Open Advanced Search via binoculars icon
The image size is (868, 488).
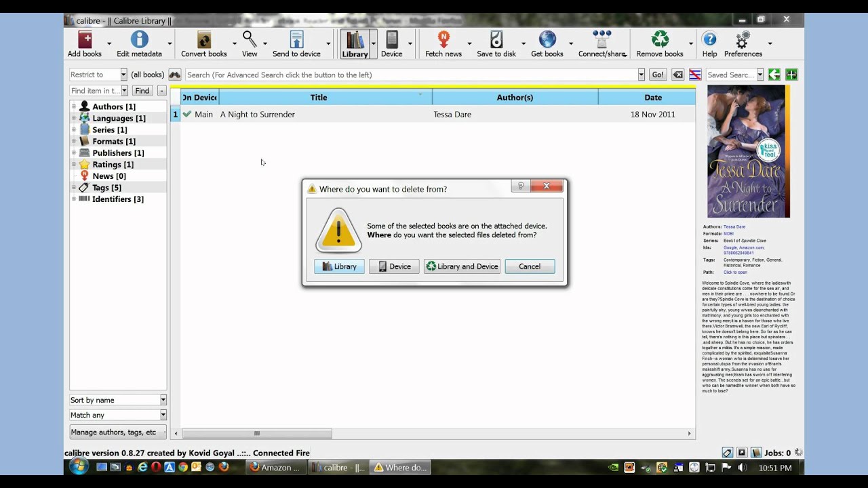(x=175, y=75)
